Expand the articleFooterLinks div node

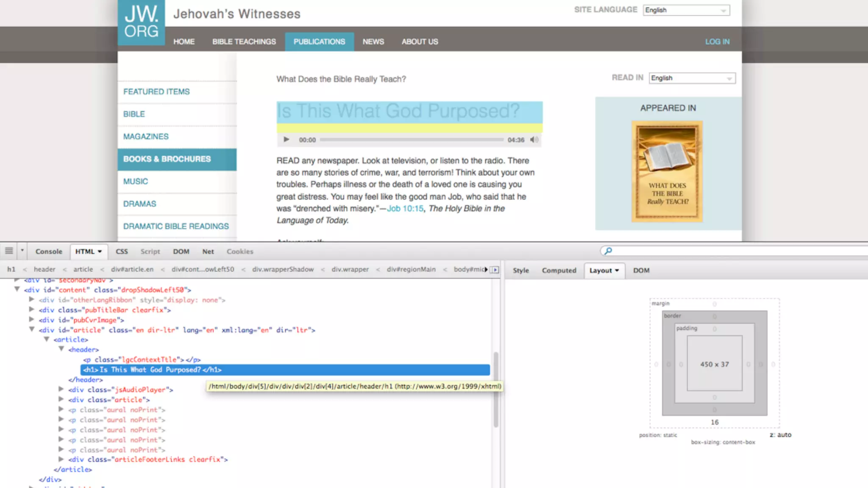point(61,459)
